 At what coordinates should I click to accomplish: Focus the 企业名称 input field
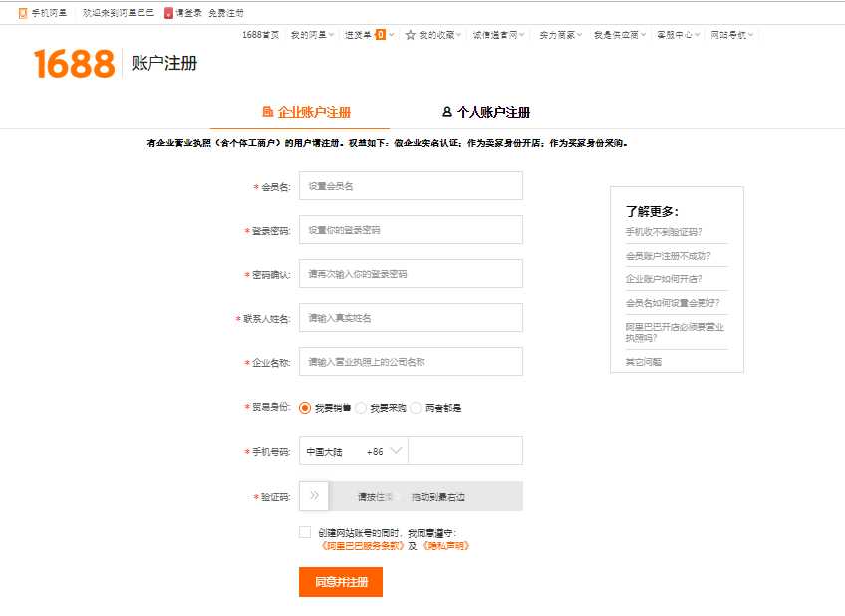(411, 362)
